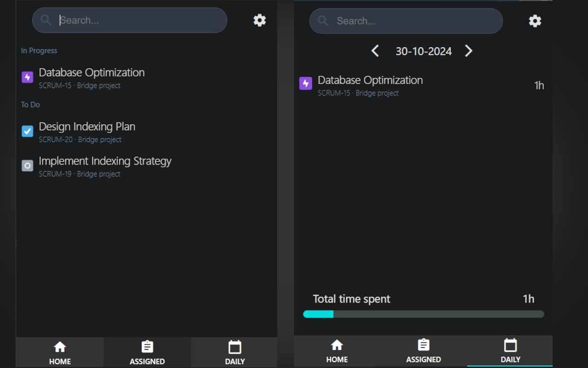
Task: Go to next day with right chevron
Action: (x=468, y=51)
